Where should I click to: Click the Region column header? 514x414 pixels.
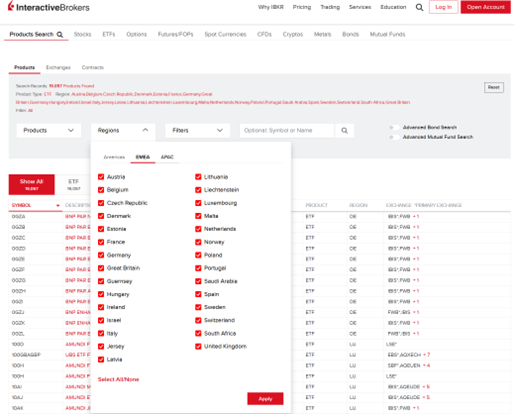click(x=358, y=205)
